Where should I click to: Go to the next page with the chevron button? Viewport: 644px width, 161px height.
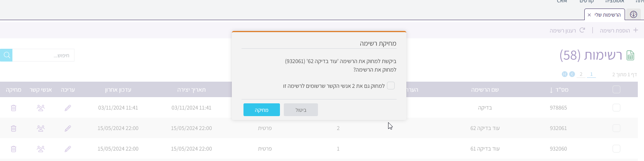coord(572,74)
